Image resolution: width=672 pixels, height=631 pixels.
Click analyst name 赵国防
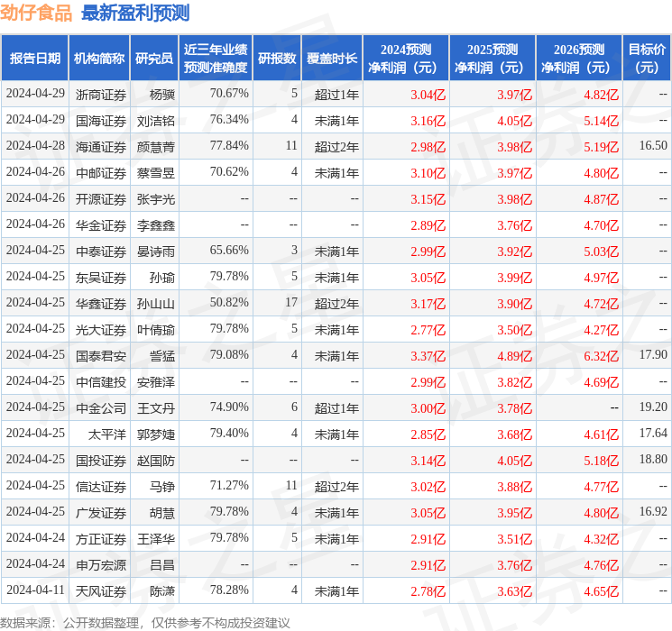[x=156, y=460]
